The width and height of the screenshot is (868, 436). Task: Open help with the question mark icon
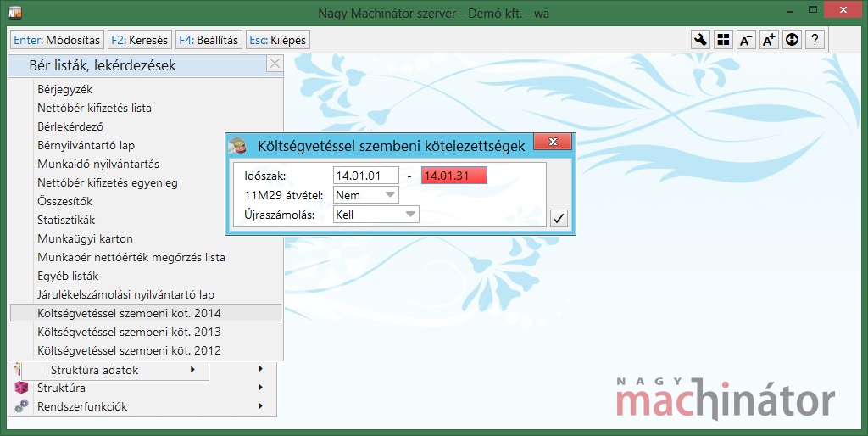[x=815, y=40]
